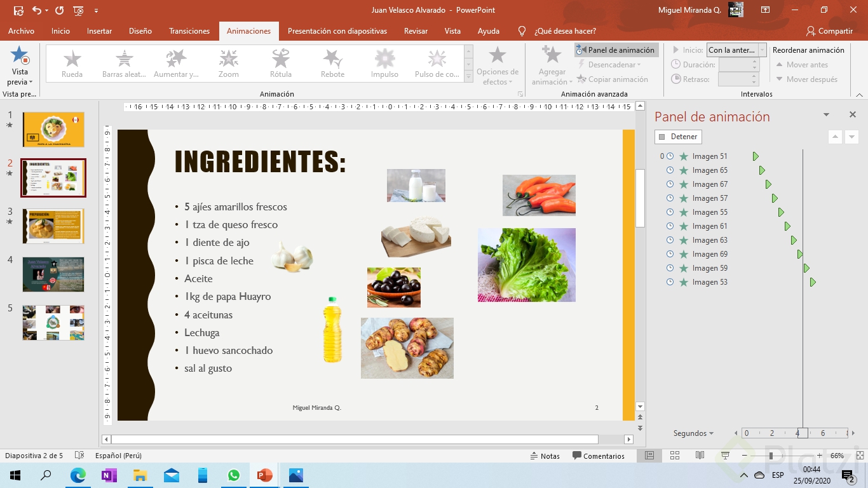Switch to slide sorter view icon
868x488 pixels.
(675, 456)
